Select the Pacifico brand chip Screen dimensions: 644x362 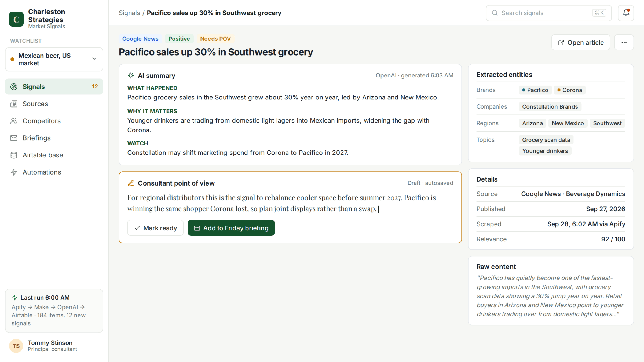pos(535,90)
